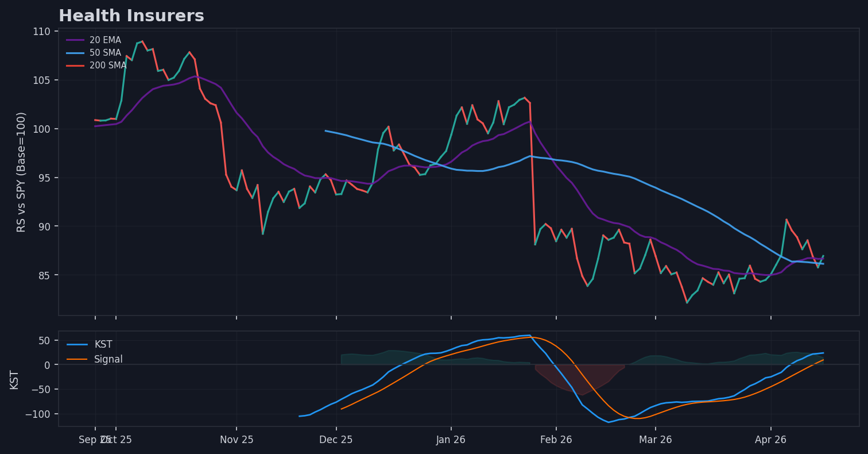Image resolution: width=868 pixels, height=454 pixels.
Task: Click the blue line swatch beside the KST legend entry
Action: [77, 345]
